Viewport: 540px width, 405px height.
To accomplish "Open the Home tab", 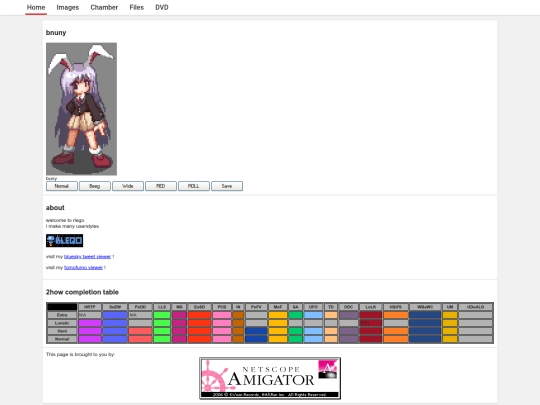I will [36, 7].
